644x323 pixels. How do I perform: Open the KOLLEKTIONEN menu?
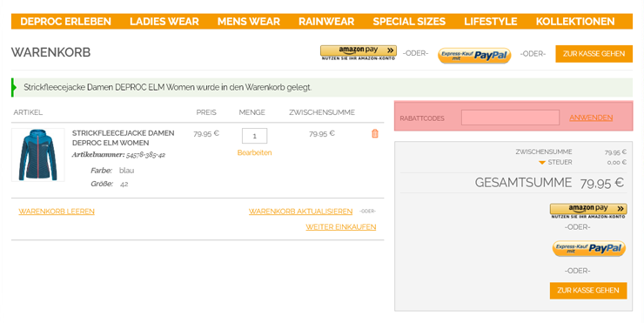pos(575,22)
